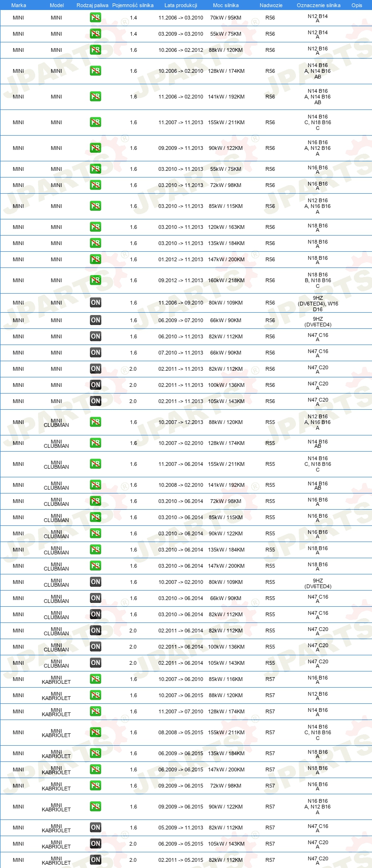Click petrol icon in Clubman 72kW / 98KM row

(x=96, y=501)
